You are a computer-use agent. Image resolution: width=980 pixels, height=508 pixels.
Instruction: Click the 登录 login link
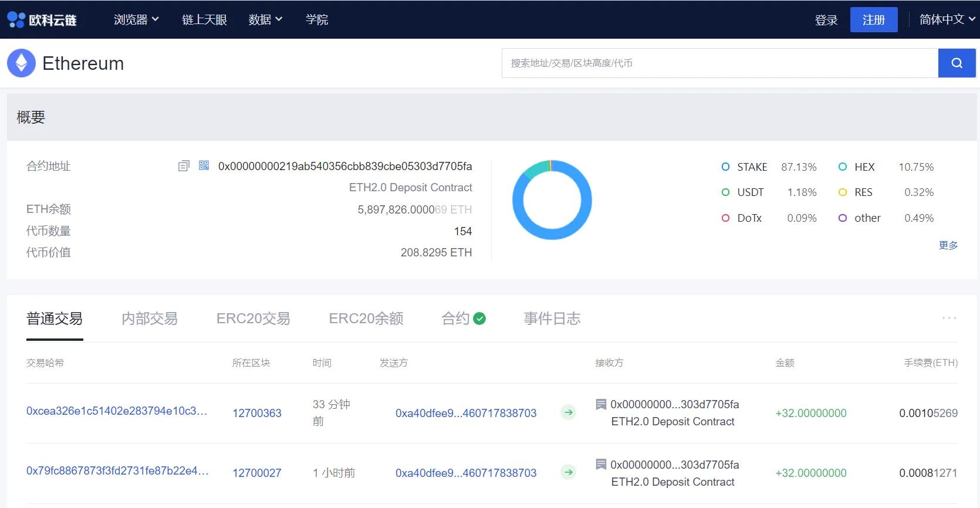pyautogui.click(x=826, y=20)
